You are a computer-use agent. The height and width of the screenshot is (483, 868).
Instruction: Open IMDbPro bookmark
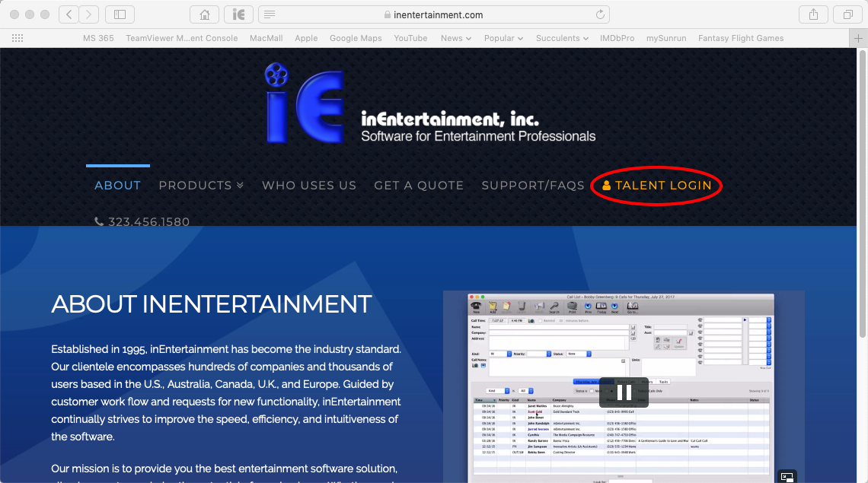[617, 38]
